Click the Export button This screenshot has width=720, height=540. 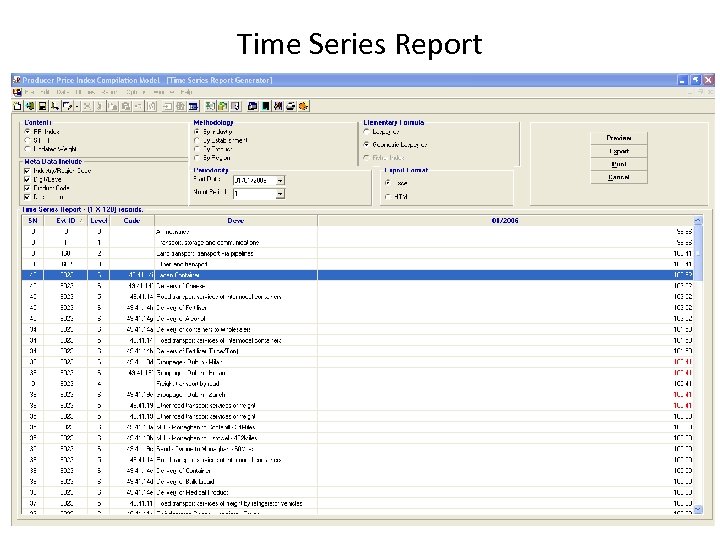619,151
